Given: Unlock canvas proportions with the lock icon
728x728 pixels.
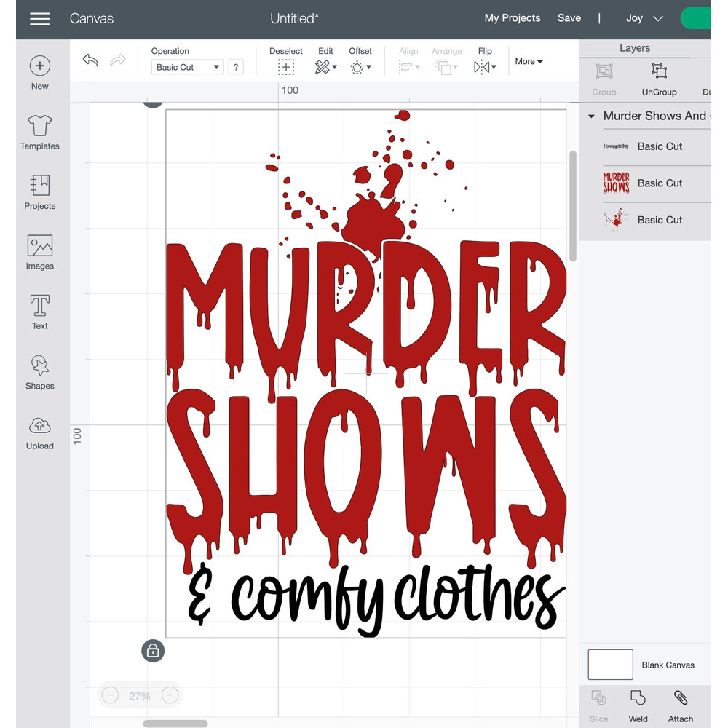Looking at the screenshot, I should (x=153, y=650).
